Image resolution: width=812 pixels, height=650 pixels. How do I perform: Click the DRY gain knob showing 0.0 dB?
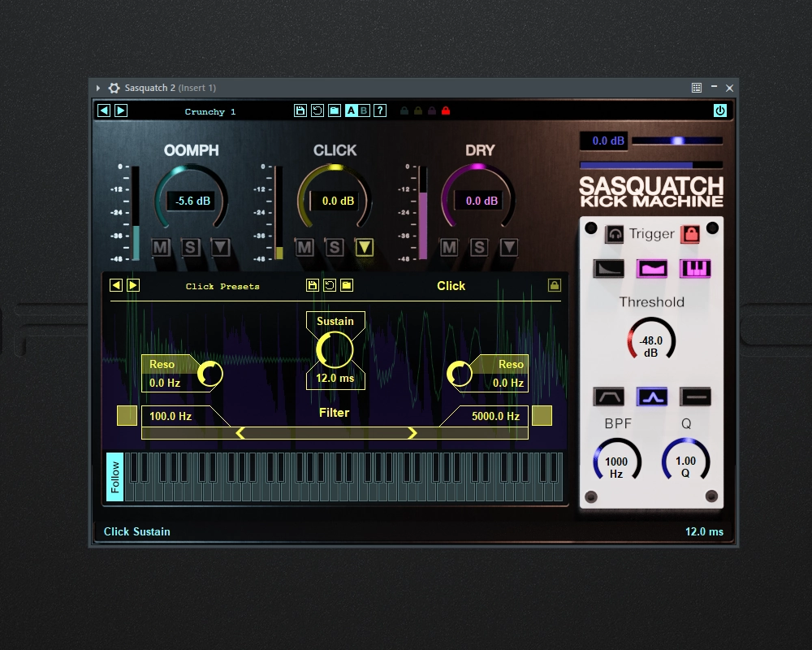click(x=478, y=197)
